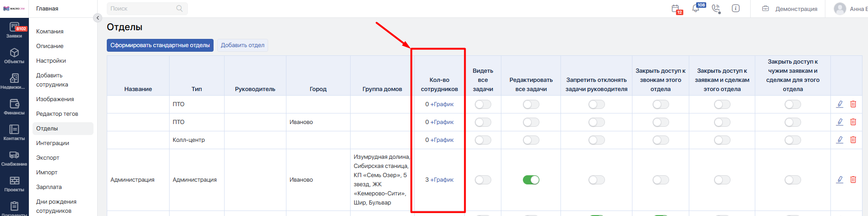Open the Демонстрация account selector
This screenshot has width=868, height=216.
point(790,9)
